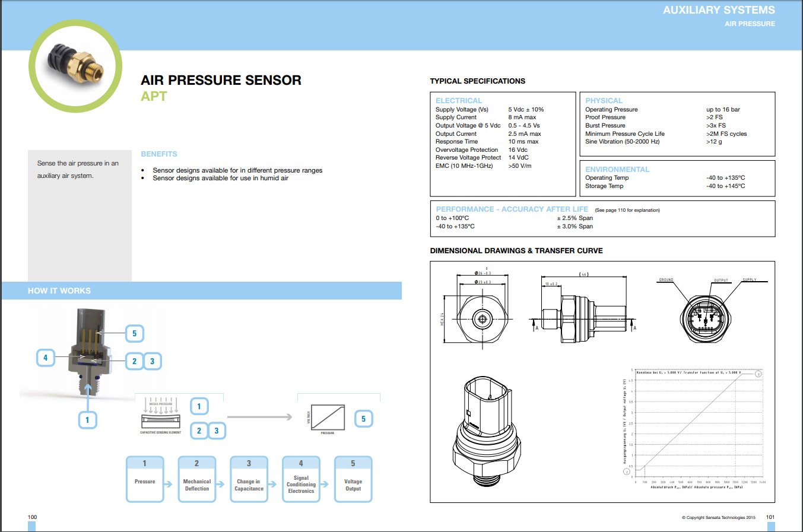
Task: Select the 'Signal Conditioning Electronics' step box
Action: click(x=301, y=479)
